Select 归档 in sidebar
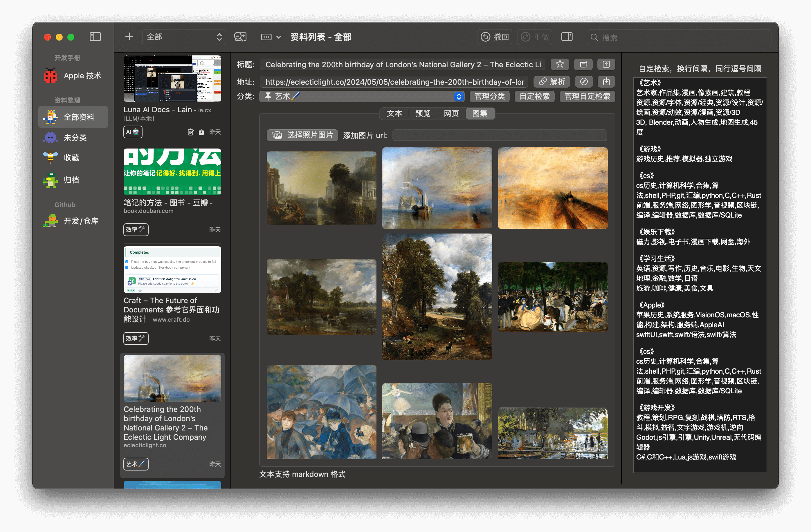Screen dimensions: 811x532 point(73,180)
